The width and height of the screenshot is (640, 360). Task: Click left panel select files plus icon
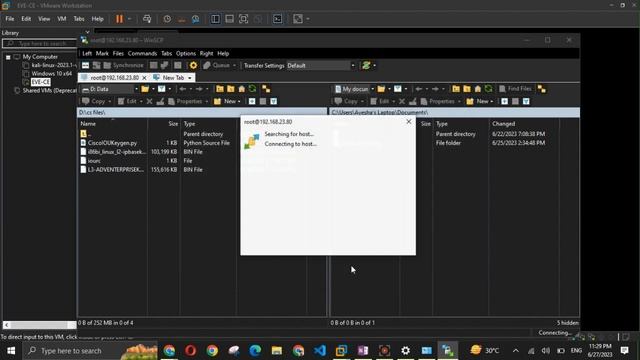pos(252,101)
